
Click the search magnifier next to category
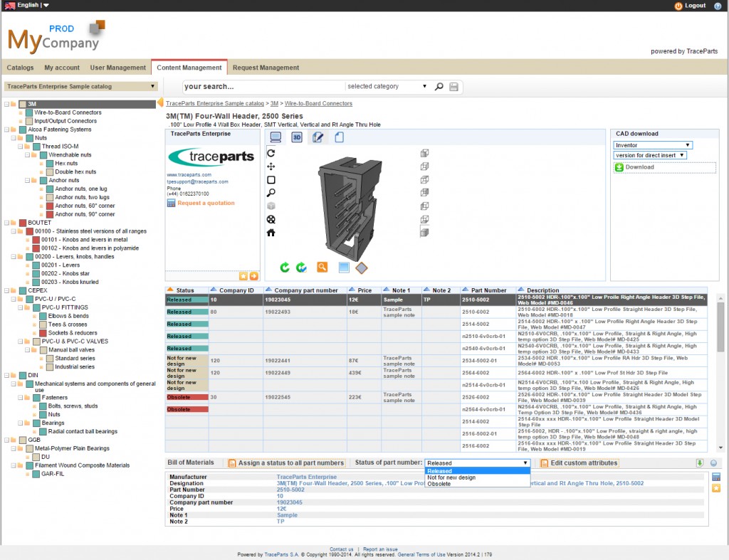click(x=439, y=87)
